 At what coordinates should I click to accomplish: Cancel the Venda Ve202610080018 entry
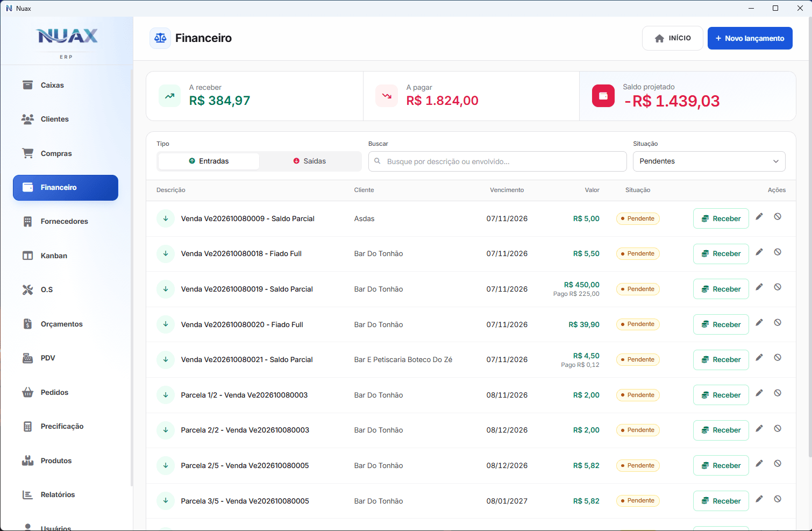pyautogui.click(x=778, y=252)
